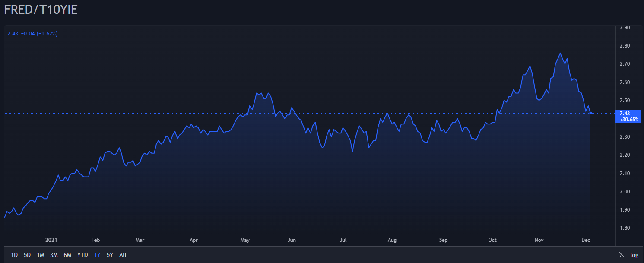Click the Jun date axis label
The image size is (644, 263).
(x=292, y=240)
